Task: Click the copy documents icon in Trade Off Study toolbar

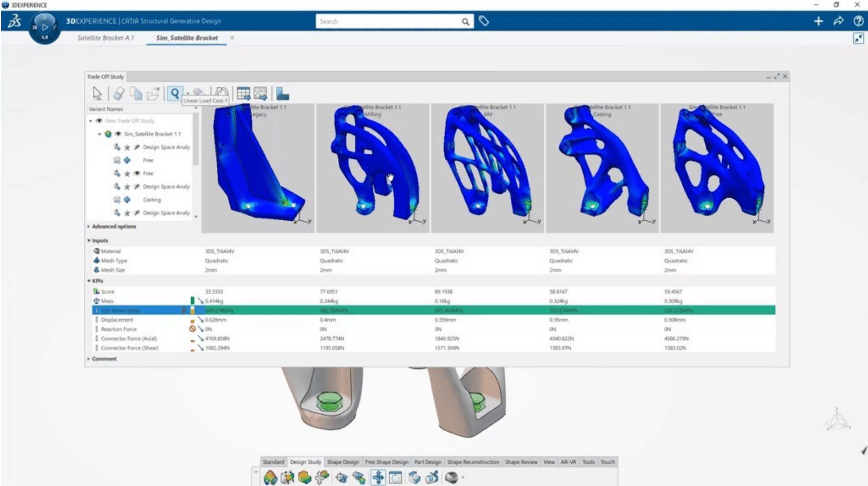Action: point(136,93)
